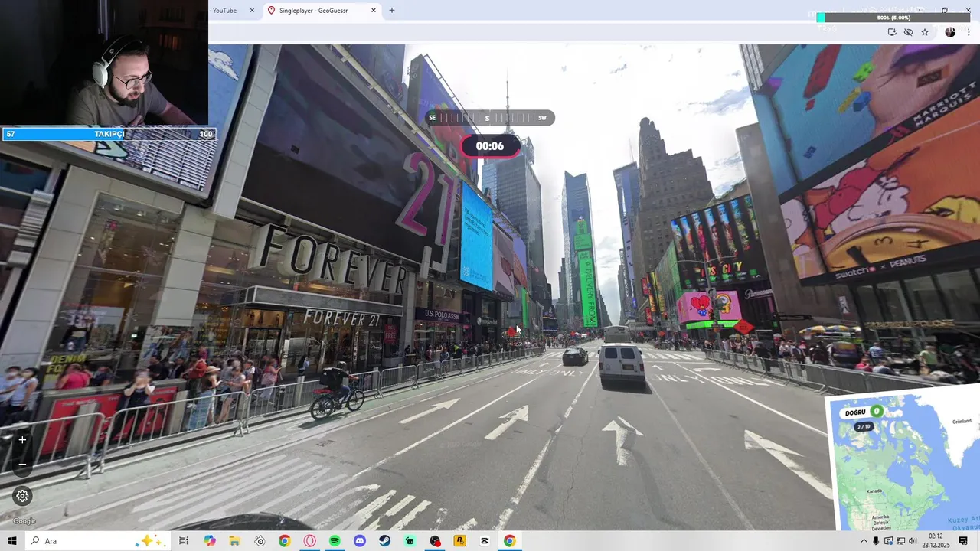Open the Chrome profile avatar
This screenshot has height=551, width=980.
tap(950, 32)
